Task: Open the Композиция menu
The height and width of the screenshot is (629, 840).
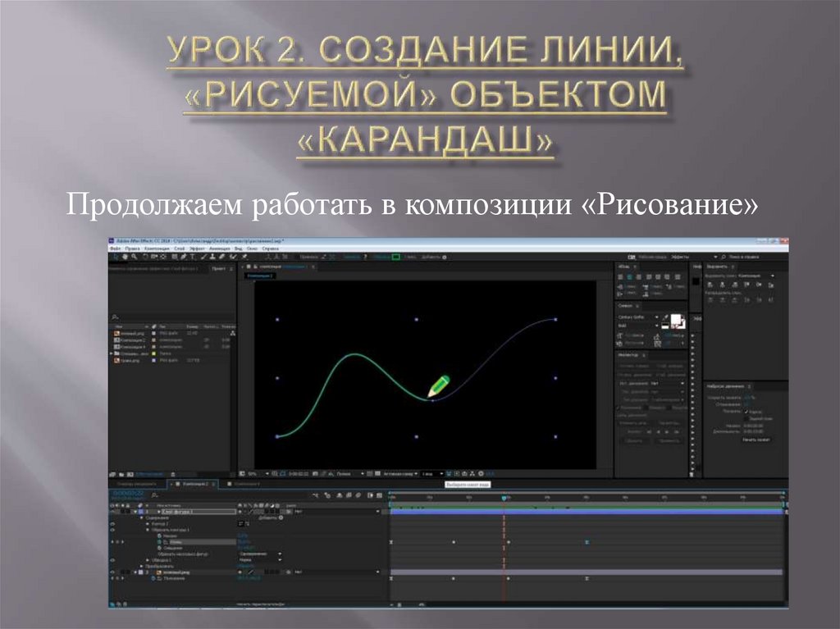Action: pos(157,248)
